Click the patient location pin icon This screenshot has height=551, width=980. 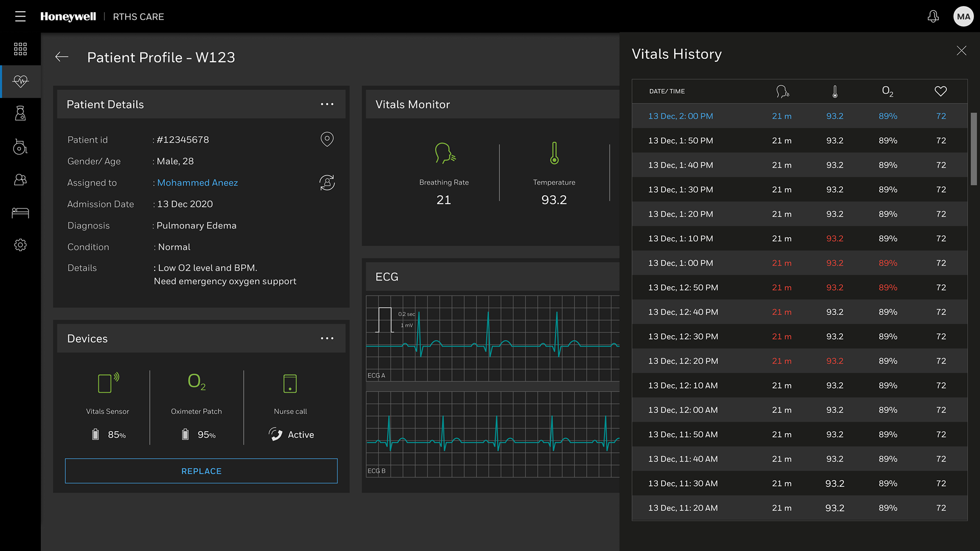(327, 139)
